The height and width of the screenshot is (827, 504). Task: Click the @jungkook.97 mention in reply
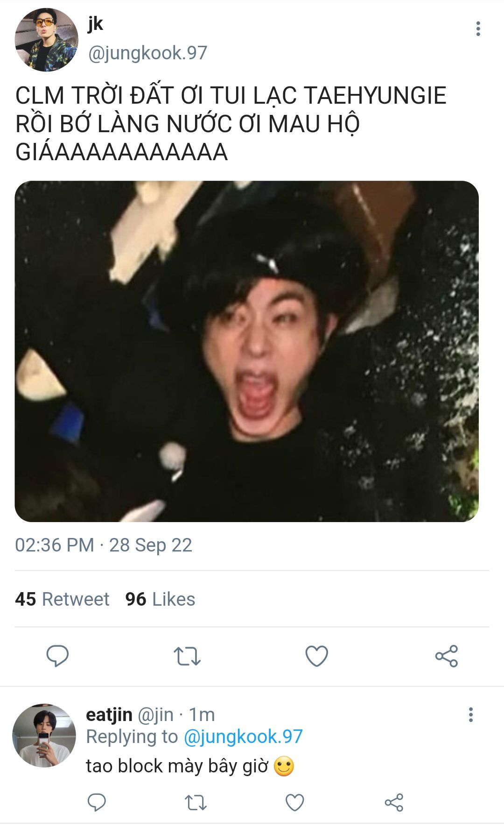(243, 736)
